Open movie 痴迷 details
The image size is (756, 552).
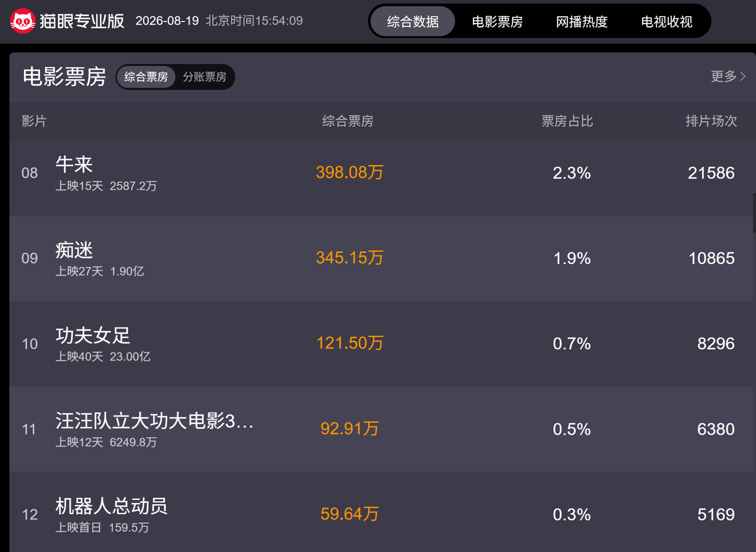[382, 259]
